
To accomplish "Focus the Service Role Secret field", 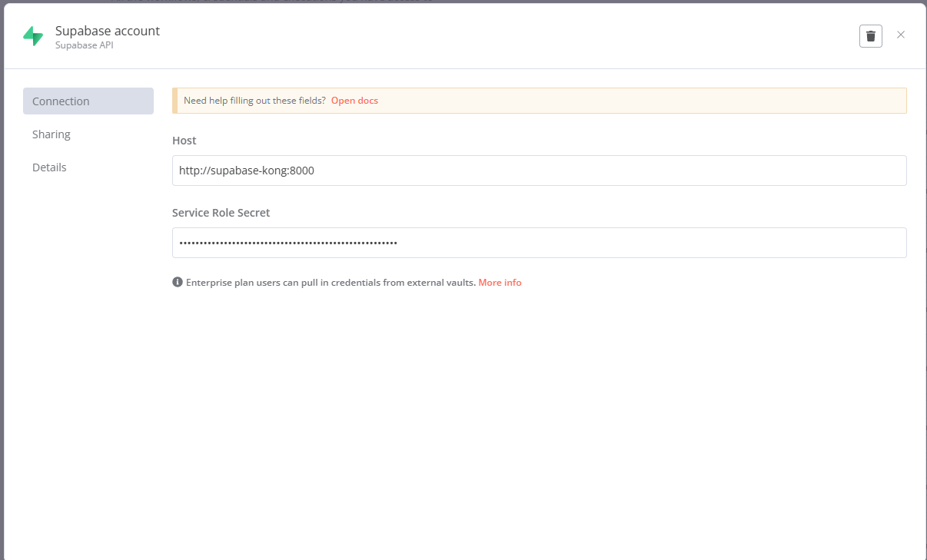I will coord(539,243).
